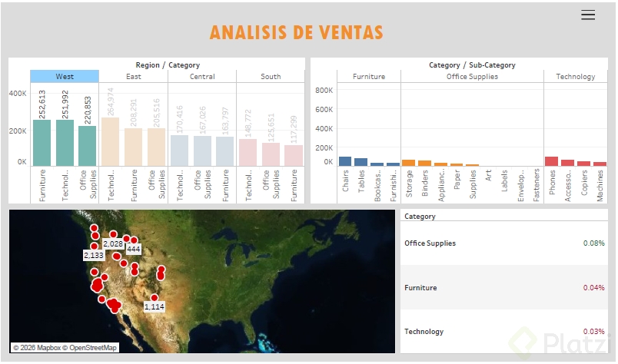Click the Category table header

(420, 217)
